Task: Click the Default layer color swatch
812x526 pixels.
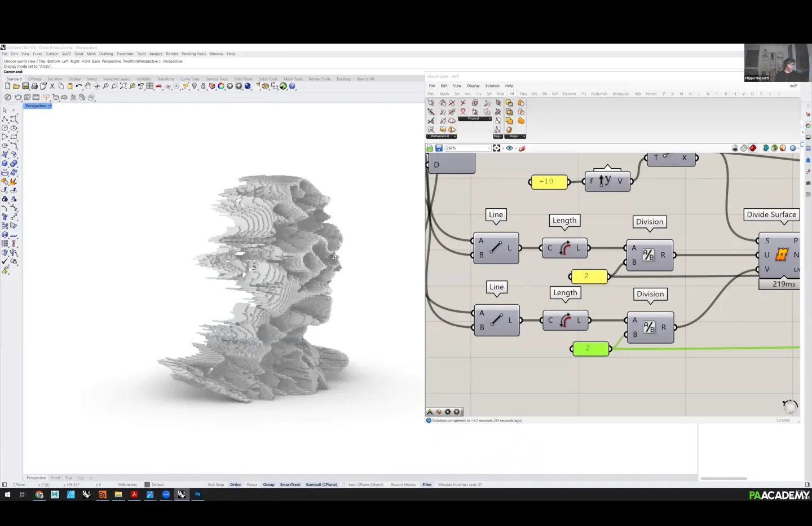Action: (x=147, y=485)
